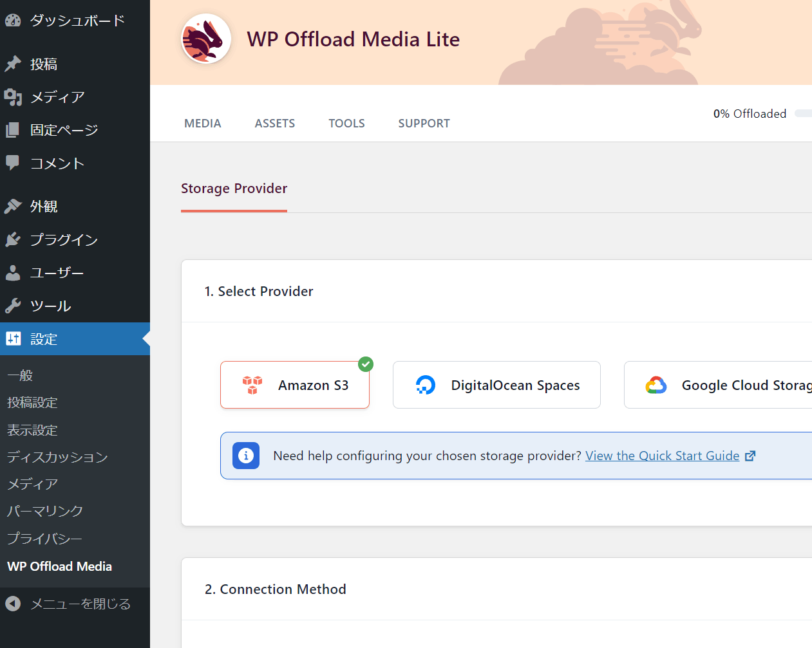Open the ダッシュボード menu item
Screen dimensions: 812x648
[x=75, y=21]
